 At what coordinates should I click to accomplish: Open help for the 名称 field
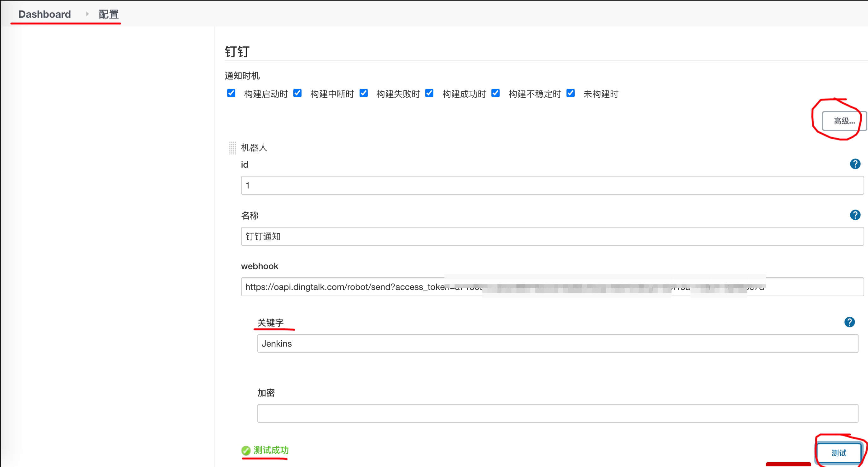855,215
